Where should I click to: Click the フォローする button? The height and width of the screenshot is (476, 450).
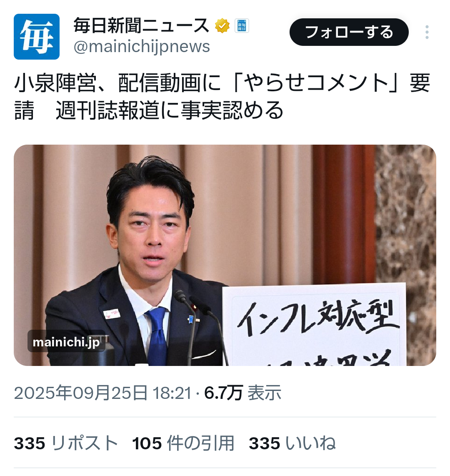click(x=349, y=32)
